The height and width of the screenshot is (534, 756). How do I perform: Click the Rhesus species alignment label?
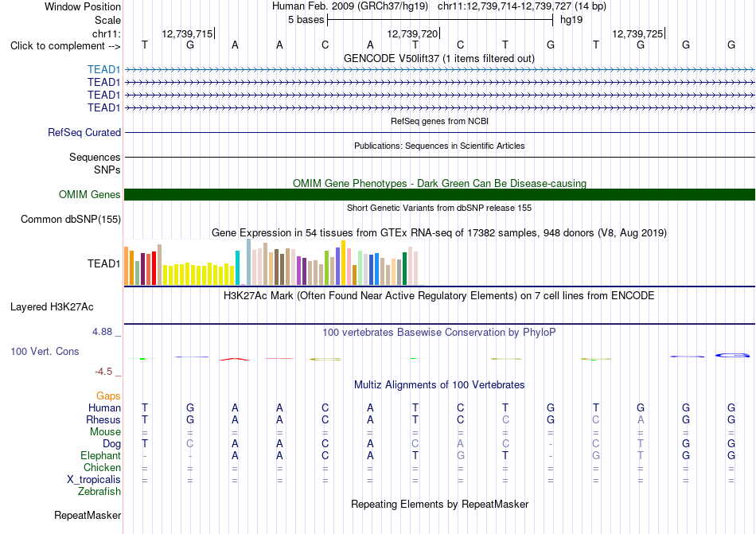[x=103, y=419]
